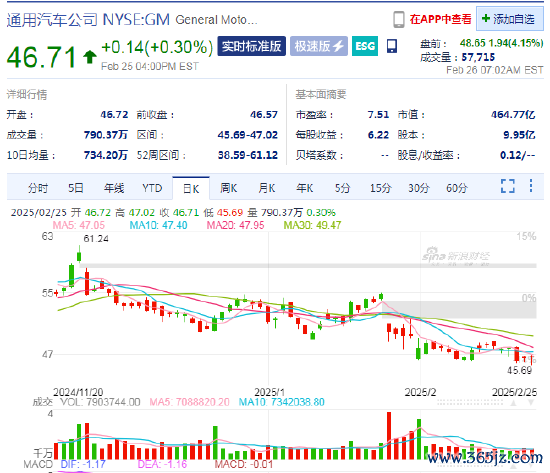550x473 pixels.
Task: Expand the chart to fullscreen
Action: tap(508, 186)
